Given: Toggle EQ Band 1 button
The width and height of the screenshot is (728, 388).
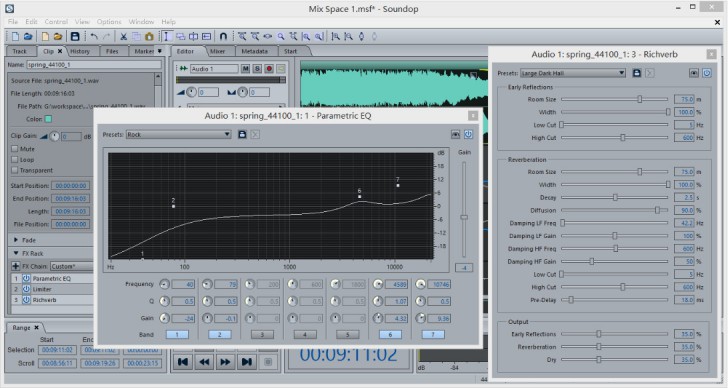Looking at the screenshot, I should pyautogui.click(x=177, y=334).
